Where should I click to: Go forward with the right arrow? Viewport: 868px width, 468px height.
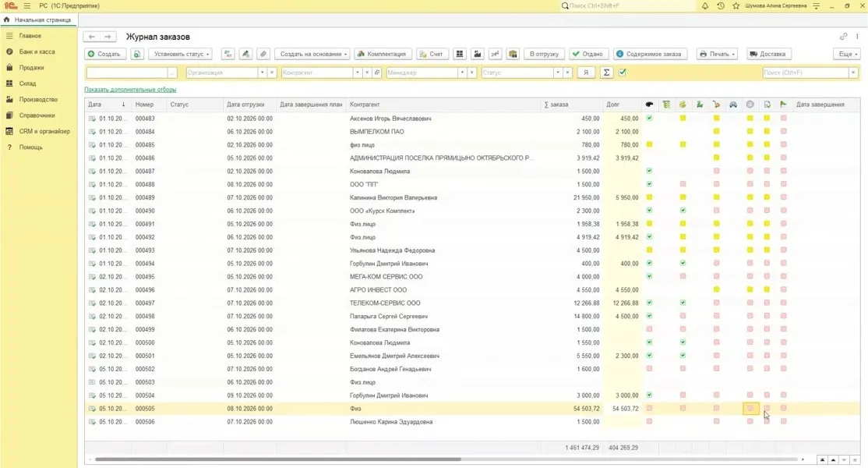[108, 37]
